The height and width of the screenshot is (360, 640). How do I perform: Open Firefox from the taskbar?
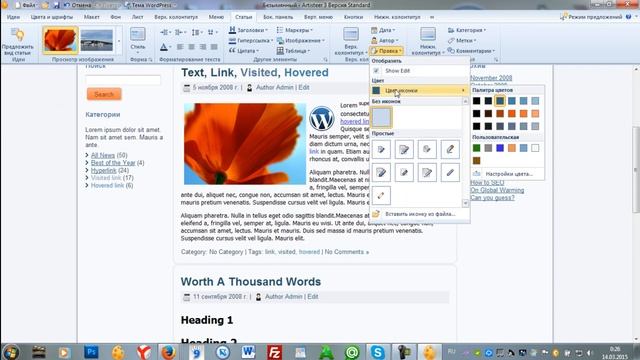tap(168, 352)
